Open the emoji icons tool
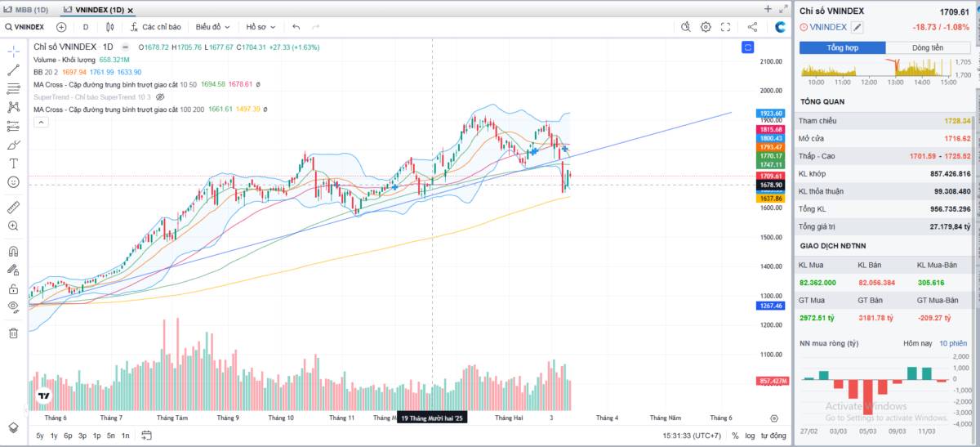This screenshot has width=980, height=447. (13, 182)
